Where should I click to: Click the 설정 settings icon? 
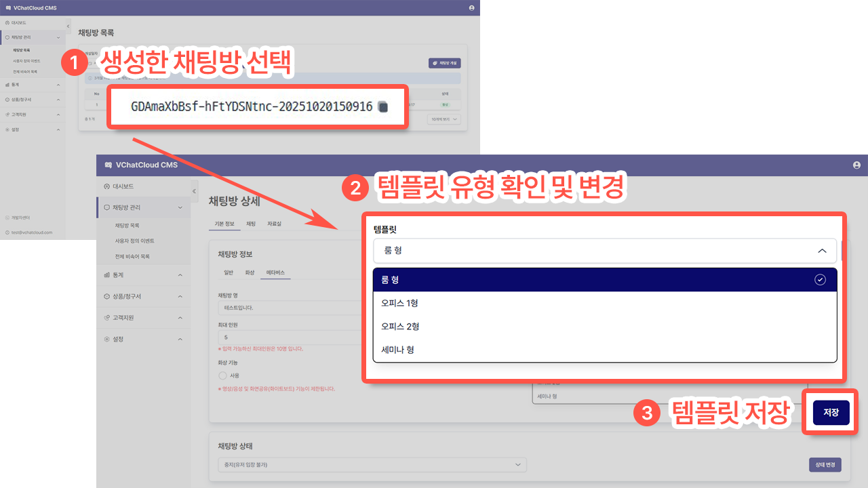pyautogui.click(x=106, y=339)
